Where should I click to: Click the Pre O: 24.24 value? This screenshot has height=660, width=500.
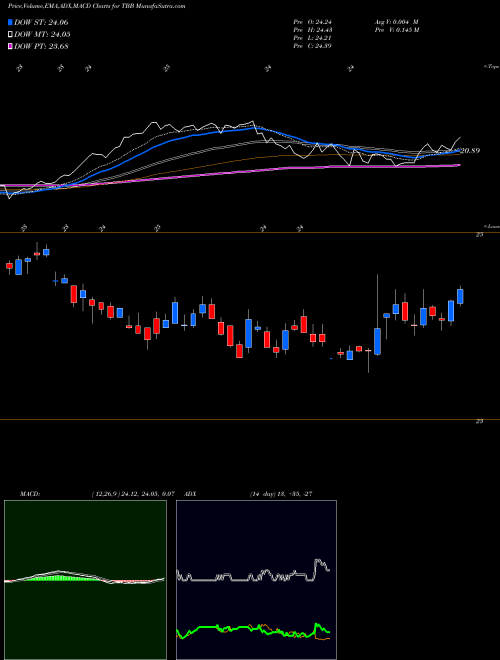click(x=315, y=22)
